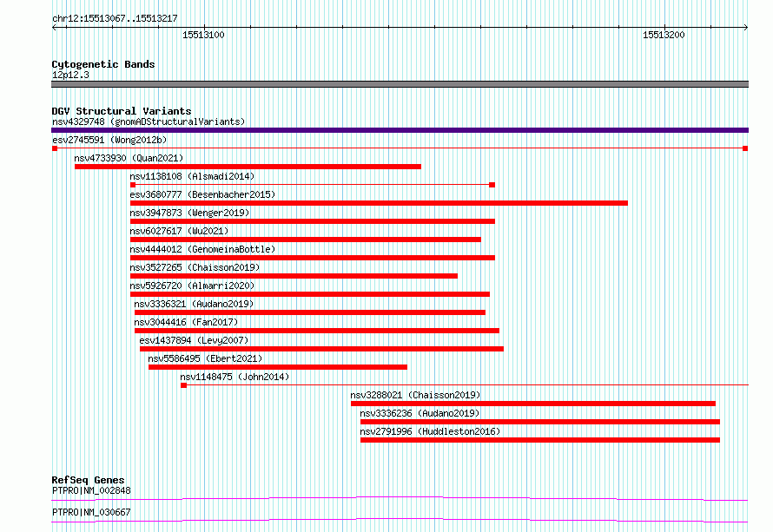773x532 pixels.
Task: Click the 15513200 ruler position label
Action: [x=664, y=35]
